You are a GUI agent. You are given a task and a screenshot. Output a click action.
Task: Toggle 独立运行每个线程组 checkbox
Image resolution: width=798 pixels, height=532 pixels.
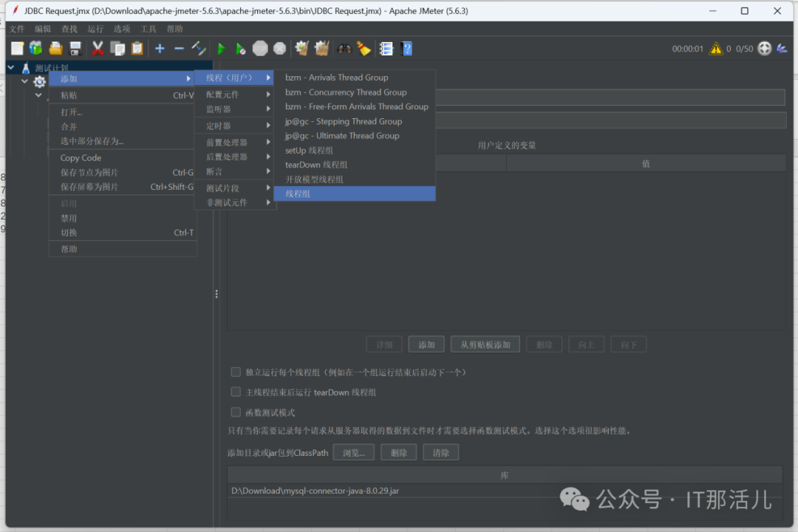click(236, 372)
